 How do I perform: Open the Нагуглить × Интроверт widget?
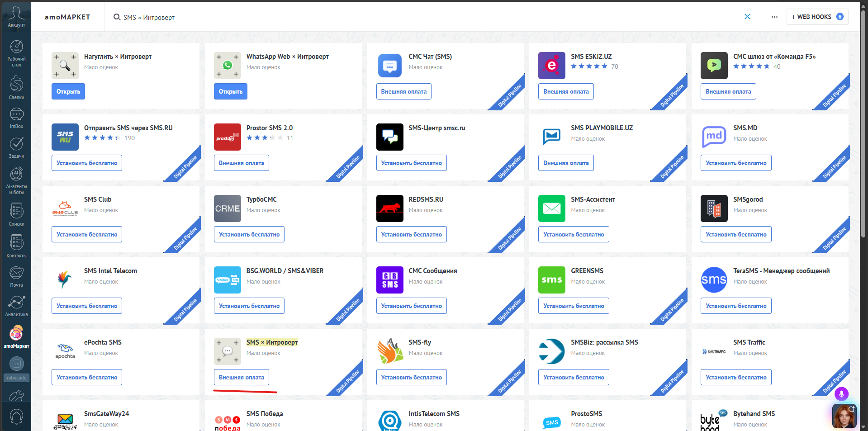pos(68,91)
